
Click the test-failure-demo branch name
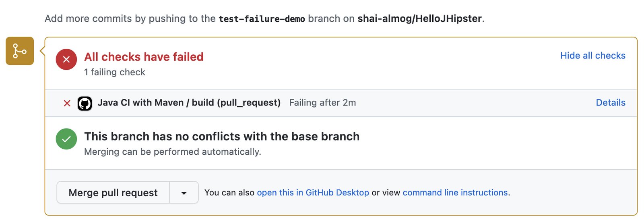[x=262, y=19]
